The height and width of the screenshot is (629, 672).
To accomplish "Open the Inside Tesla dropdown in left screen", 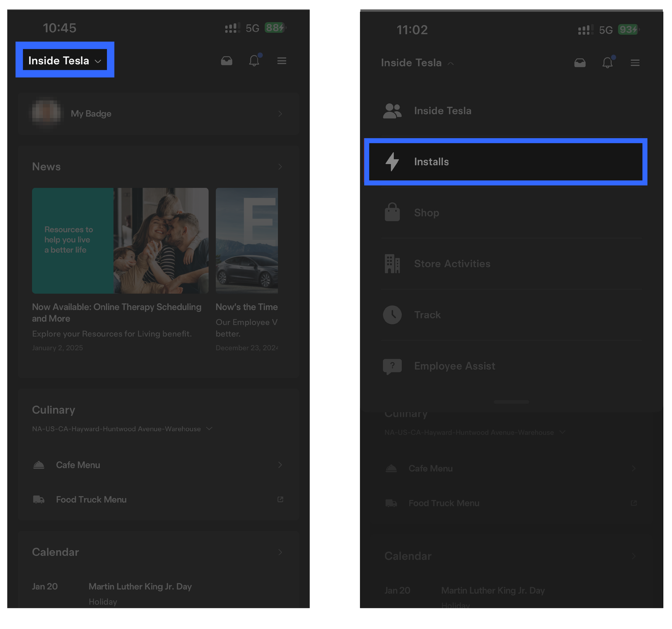I will pos(65,60).
